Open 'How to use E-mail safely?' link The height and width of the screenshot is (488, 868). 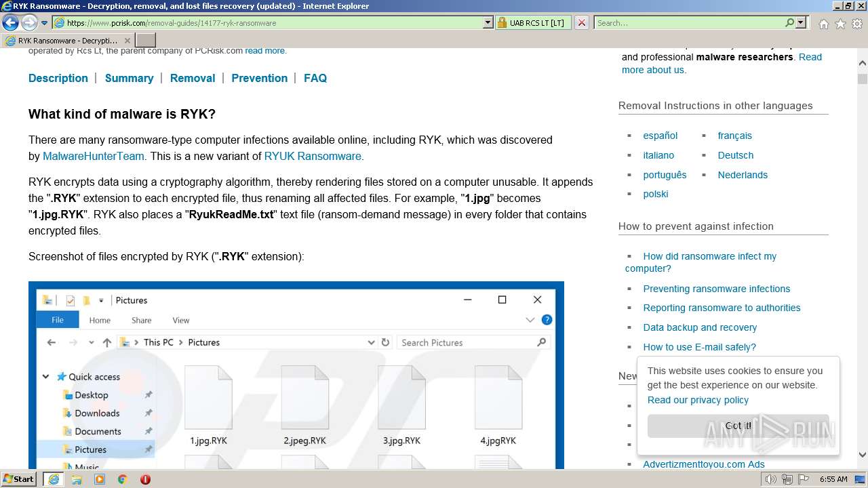click(x=700, y=347)
